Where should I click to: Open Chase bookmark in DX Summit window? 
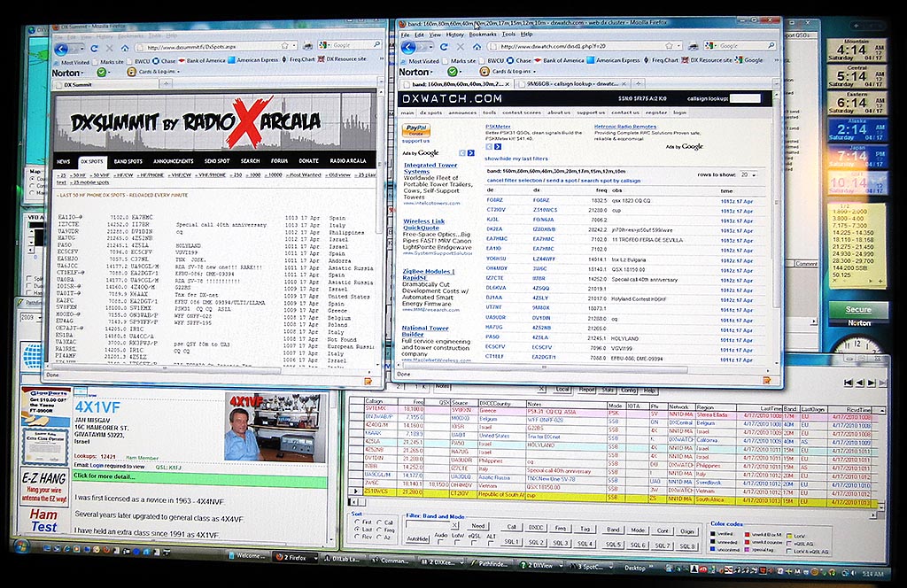point(164,61)
